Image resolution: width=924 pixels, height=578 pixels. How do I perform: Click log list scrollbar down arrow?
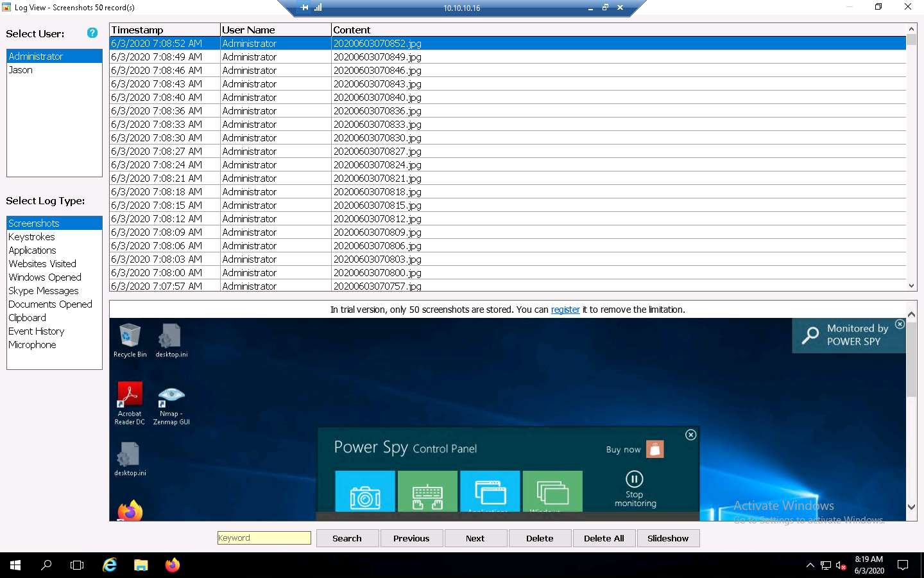[911, 286]
